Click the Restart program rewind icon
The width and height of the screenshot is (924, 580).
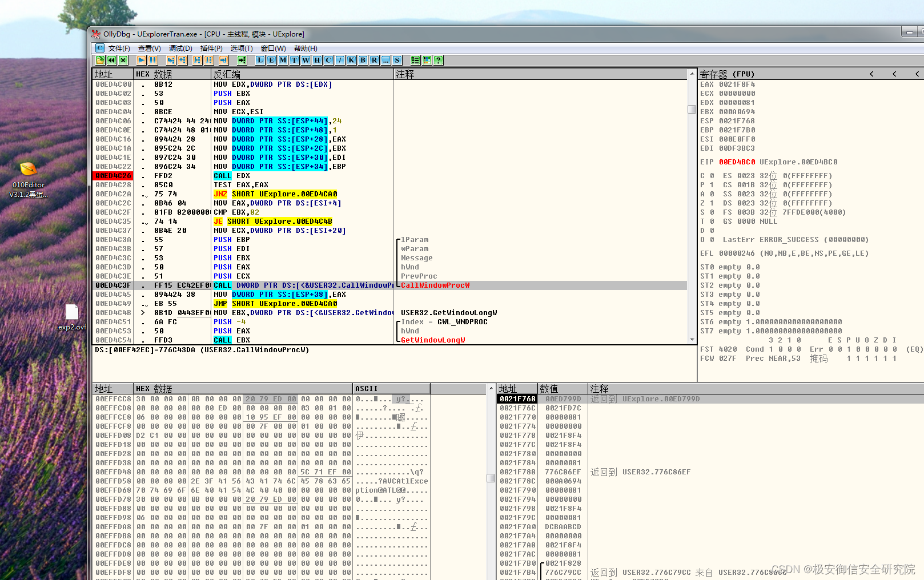111,60
